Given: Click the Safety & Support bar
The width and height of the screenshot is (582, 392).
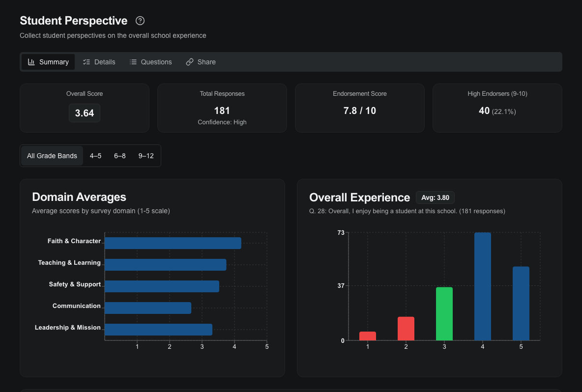Looking at the screenshot, I should click(x=162, y=286).
